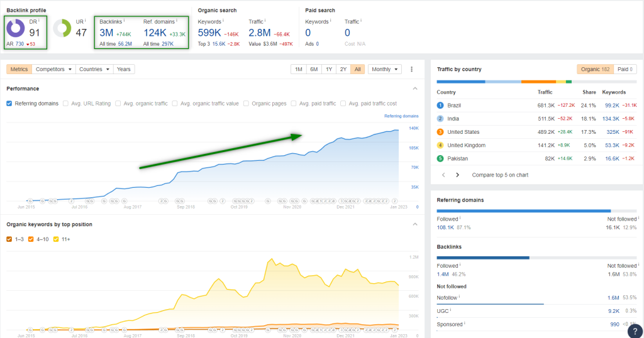Click the info icon next to Nofollow
The image size is (644, 338).
point(460,297)
